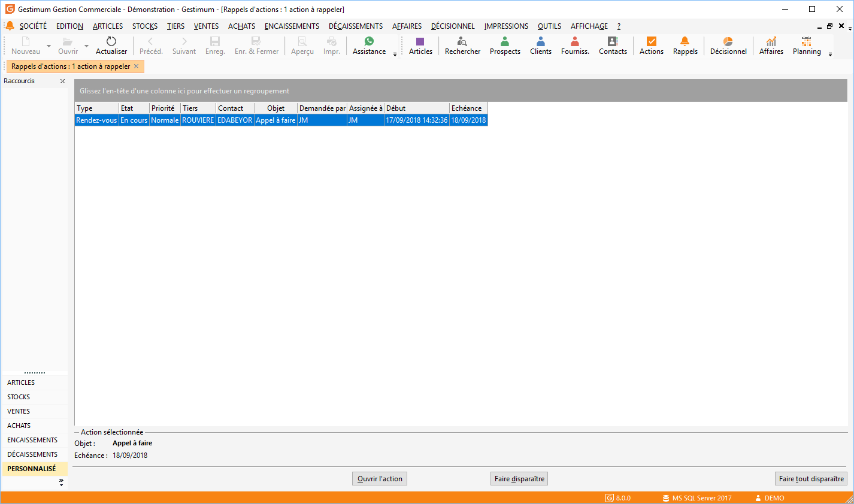
Task: Click the MS SQL Server 2017 status entry
Action: [x=697, y=498]
